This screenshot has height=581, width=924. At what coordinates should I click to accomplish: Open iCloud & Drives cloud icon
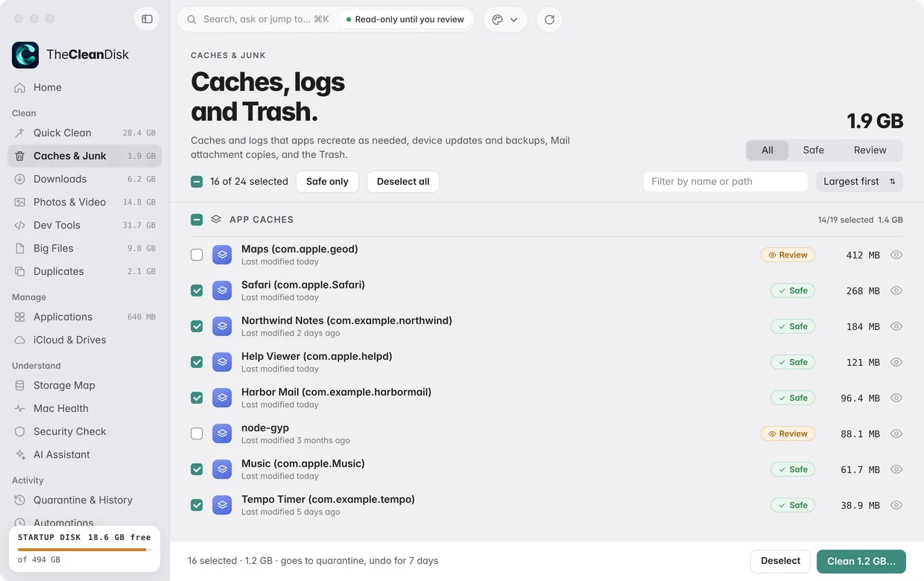point(20,340)
